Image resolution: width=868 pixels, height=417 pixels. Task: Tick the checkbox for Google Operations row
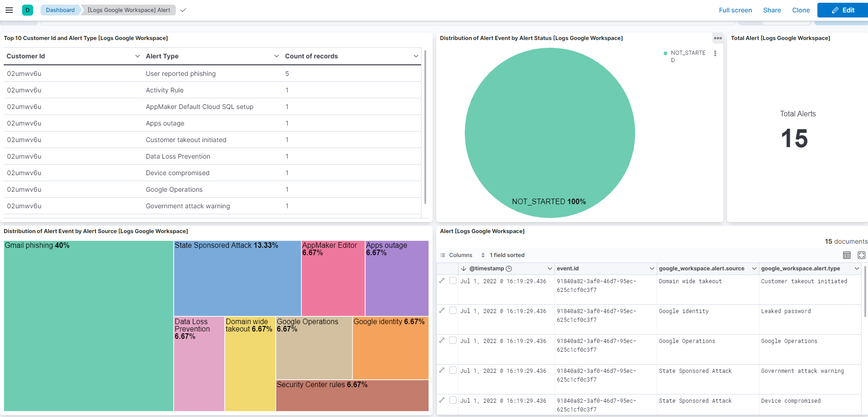pos(453,341)
